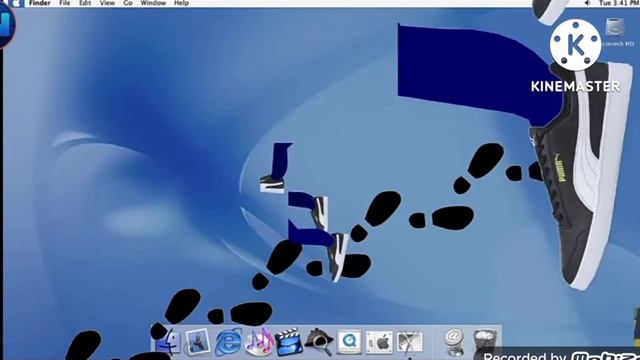
Task: Launch iTunes from the Dock
Action: pyautogui.click(x=259, y=342)
